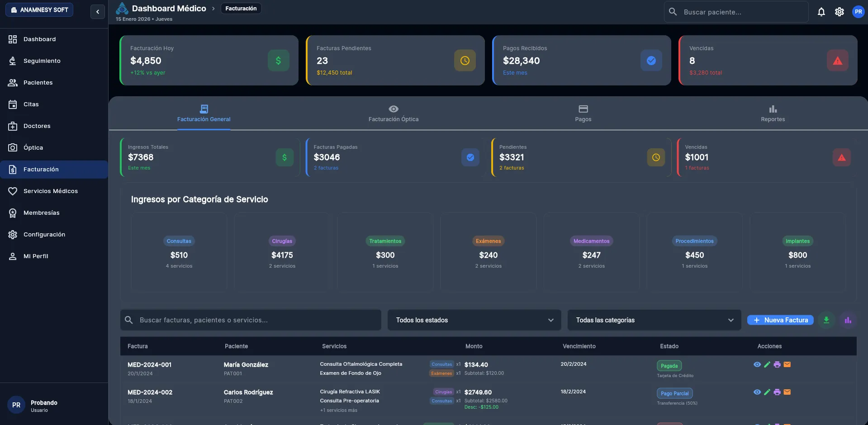
Task: Email invoice MED-2024-001
Action: (787, 364)
